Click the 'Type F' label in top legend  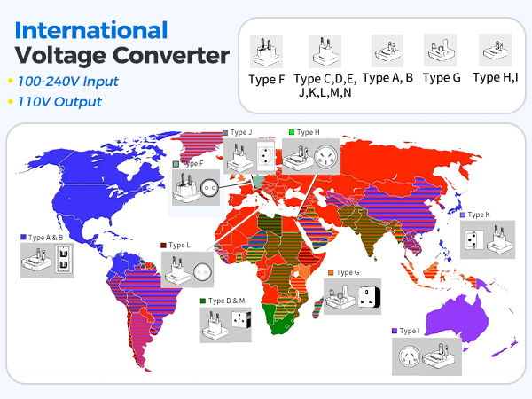tap(266, 80)
